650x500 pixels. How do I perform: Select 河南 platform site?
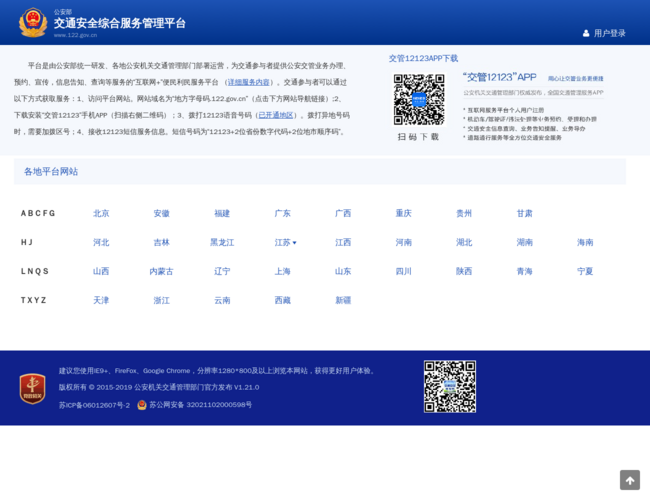[x=403, y=242]
